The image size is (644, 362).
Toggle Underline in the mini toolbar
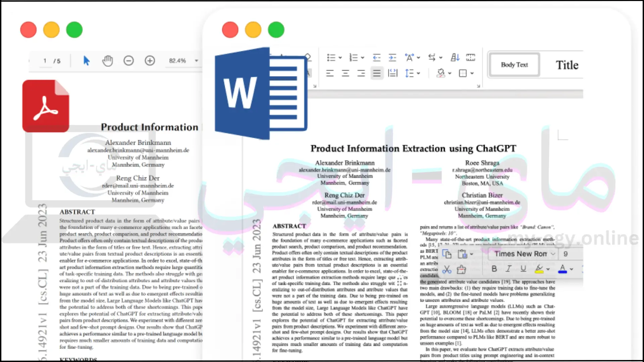point(523,269)
